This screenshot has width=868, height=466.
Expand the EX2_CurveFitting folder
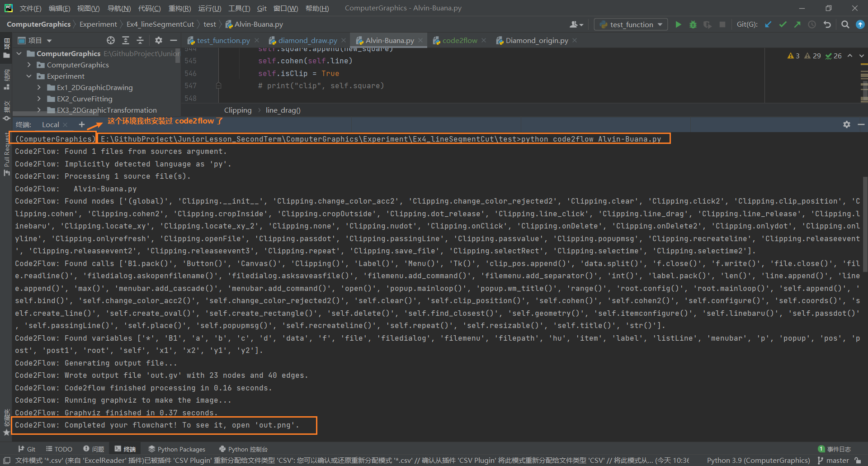coord(39,99)
